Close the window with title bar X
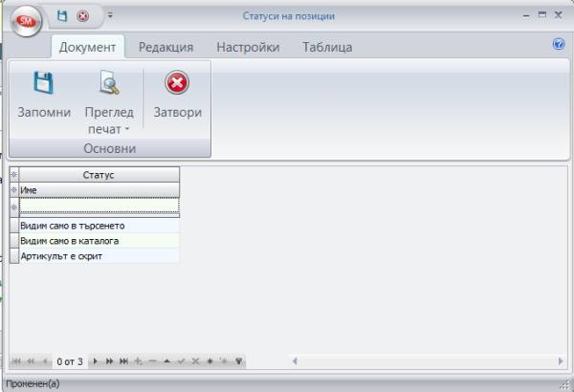Screen dimensions: 574x392 (559, 15)
